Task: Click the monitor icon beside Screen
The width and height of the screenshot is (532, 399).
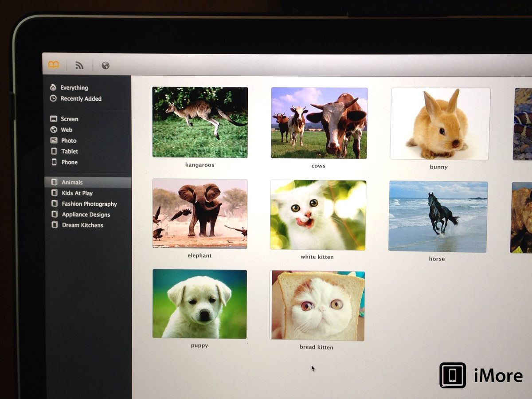Action: click(53, 119)
